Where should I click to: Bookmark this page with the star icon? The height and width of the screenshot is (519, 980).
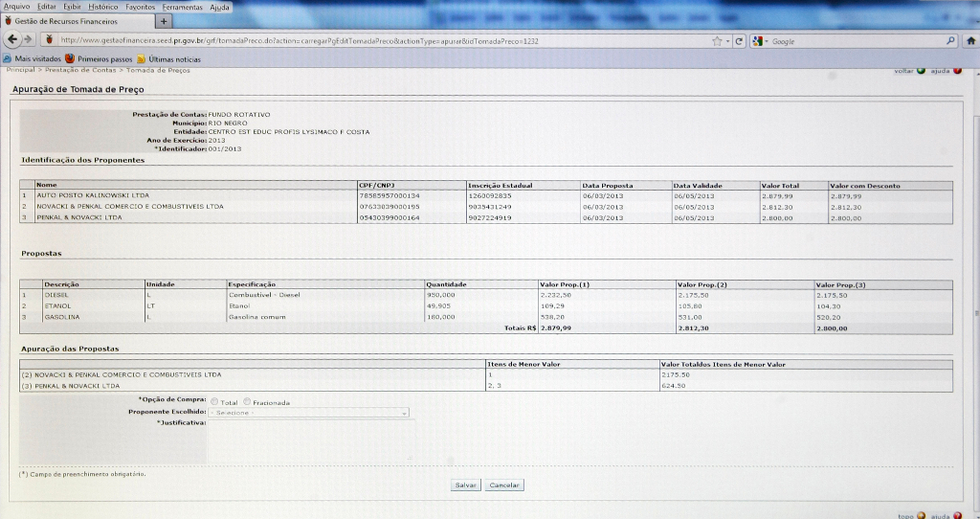716,41
